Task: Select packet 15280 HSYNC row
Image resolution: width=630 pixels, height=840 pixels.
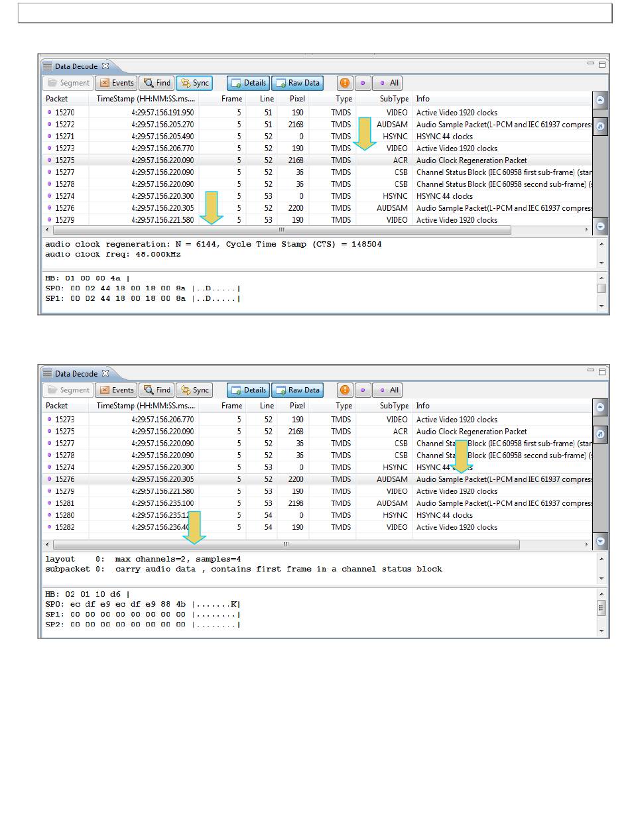Action: 317,516
